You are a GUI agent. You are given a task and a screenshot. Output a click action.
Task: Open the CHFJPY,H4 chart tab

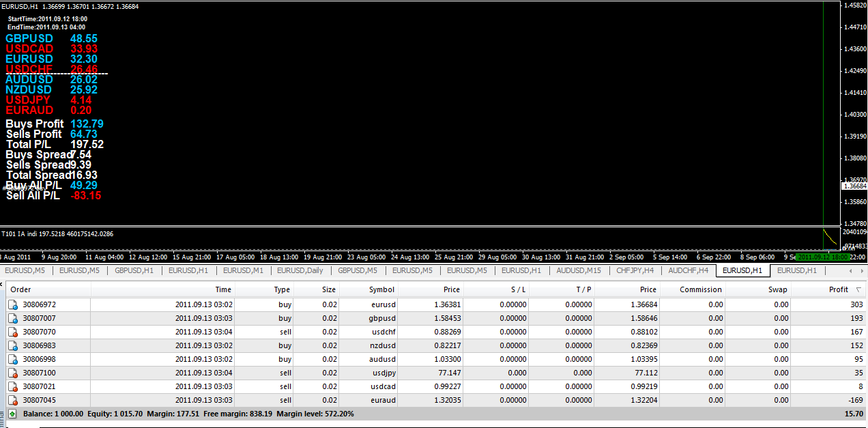635,270
